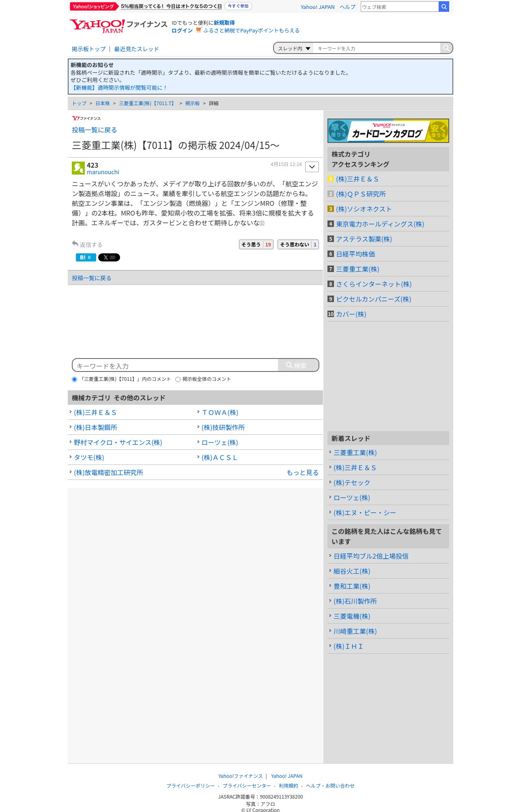The image size is (521, 812).
Task: Click the 検索 button under the post
Action: (298, 365)
